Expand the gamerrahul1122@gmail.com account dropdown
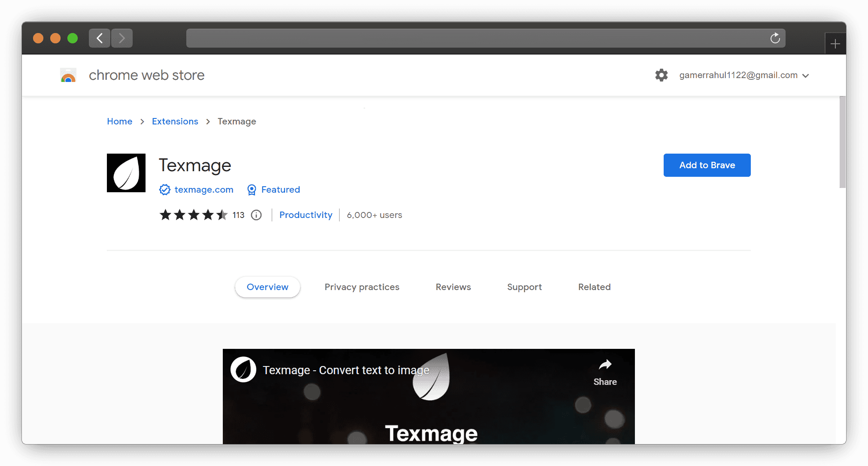 point(744,75)
